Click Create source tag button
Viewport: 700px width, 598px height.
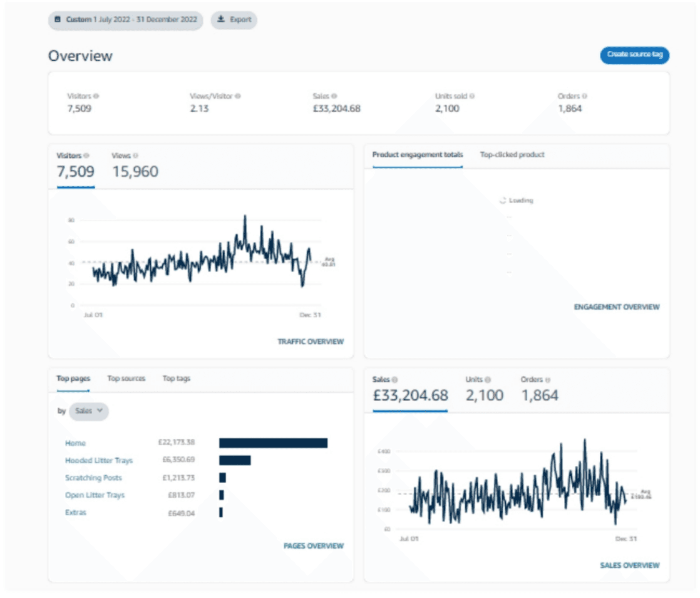[x=634, y=54]
